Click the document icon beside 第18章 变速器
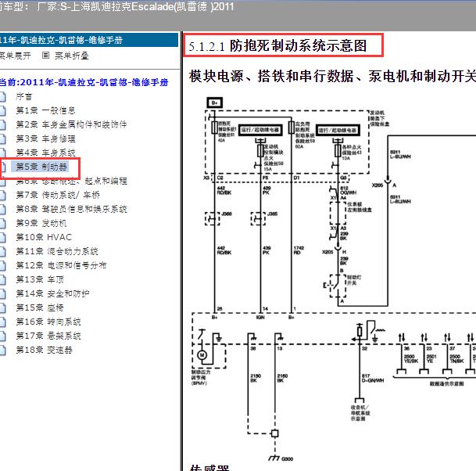The height and width of the screenshot is (471, 476). pos(2,350)
